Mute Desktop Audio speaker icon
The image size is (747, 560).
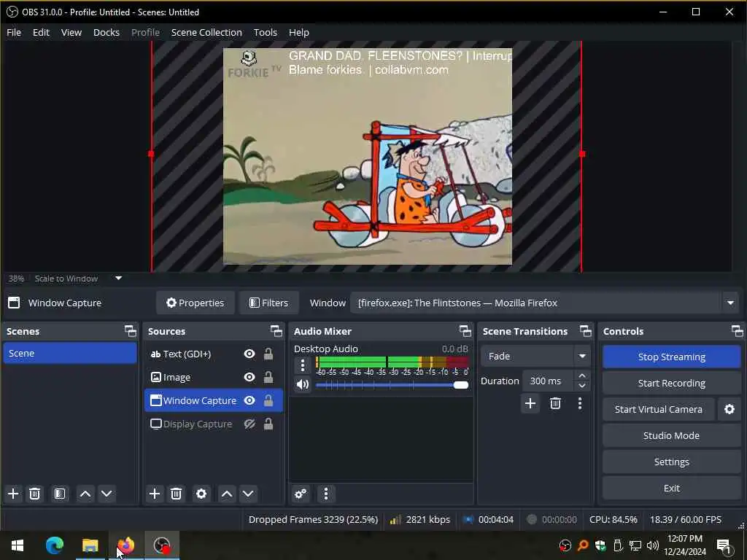[303, 384]
